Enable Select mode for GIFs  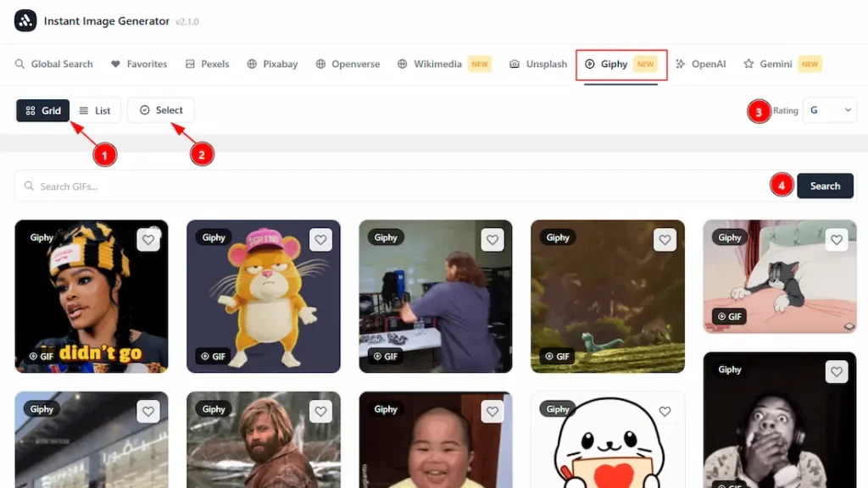click(x=160, y=110)
